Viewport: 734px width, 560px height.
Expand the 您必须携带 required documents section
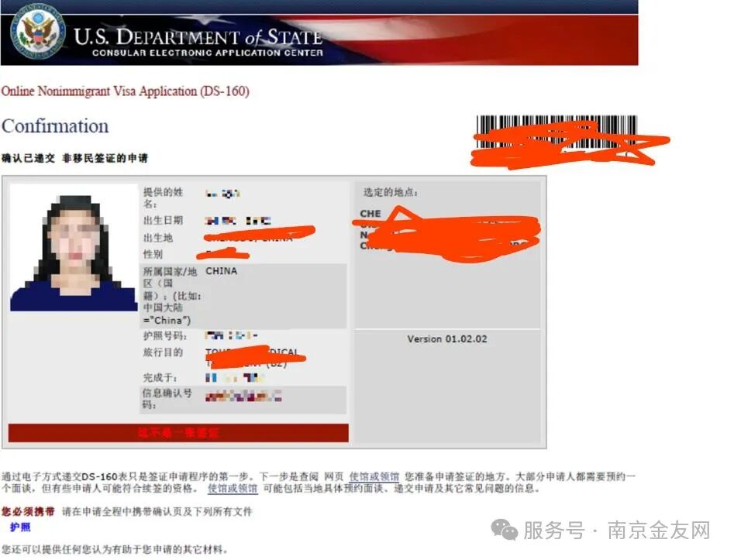point(25,513)
